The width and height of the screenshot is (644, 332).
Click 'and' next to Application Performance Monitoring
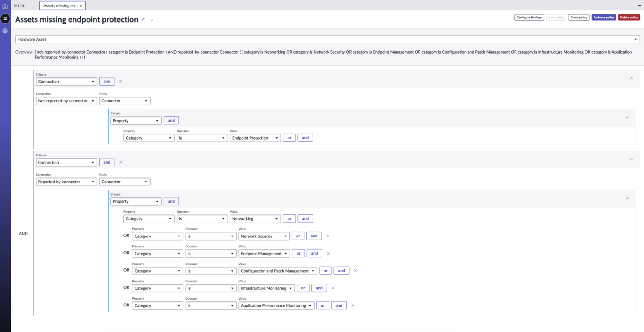click(339, 305)
